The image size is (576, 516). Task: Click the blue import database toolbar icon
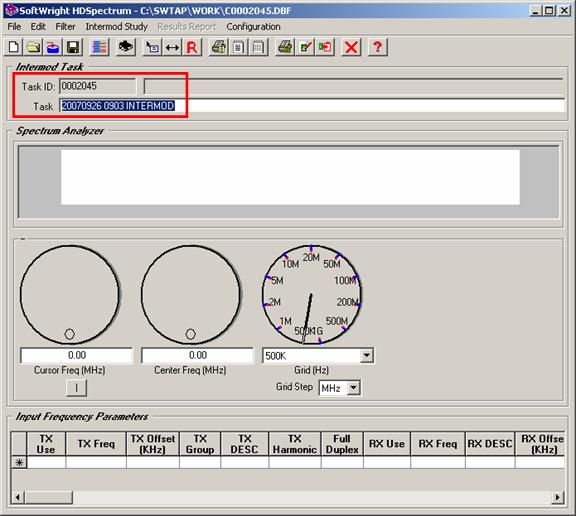[53, 47]
